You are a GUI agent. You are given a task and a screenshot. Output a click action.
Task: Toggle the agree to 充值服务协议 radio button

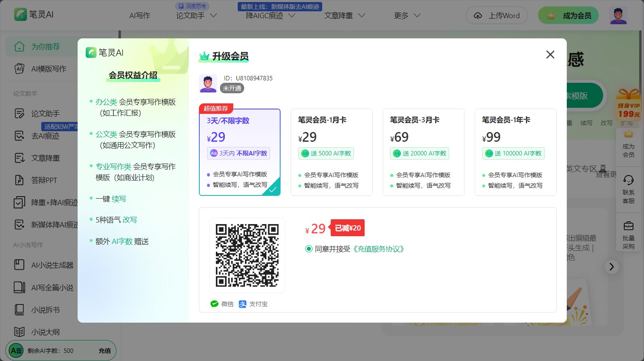point(309,249)
